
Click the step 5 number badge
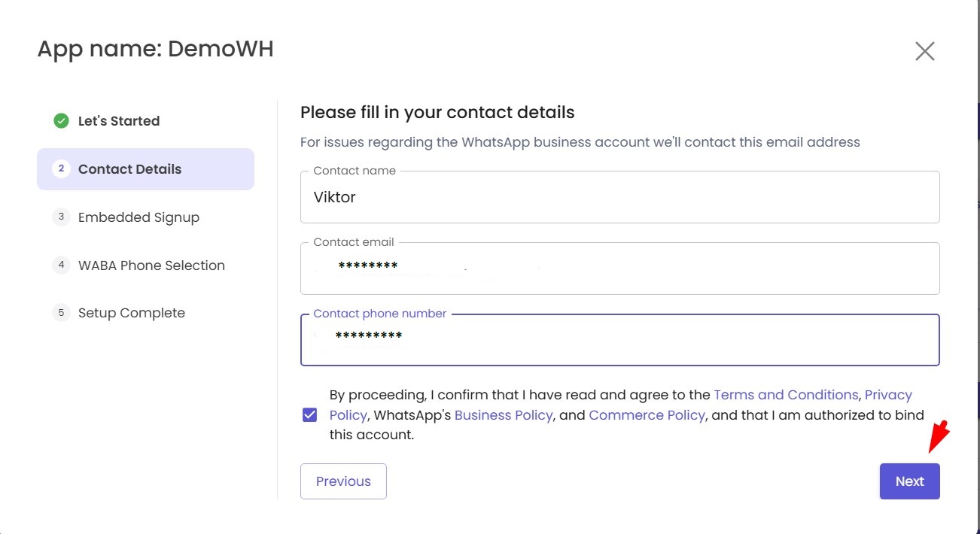tap(61, 313)
